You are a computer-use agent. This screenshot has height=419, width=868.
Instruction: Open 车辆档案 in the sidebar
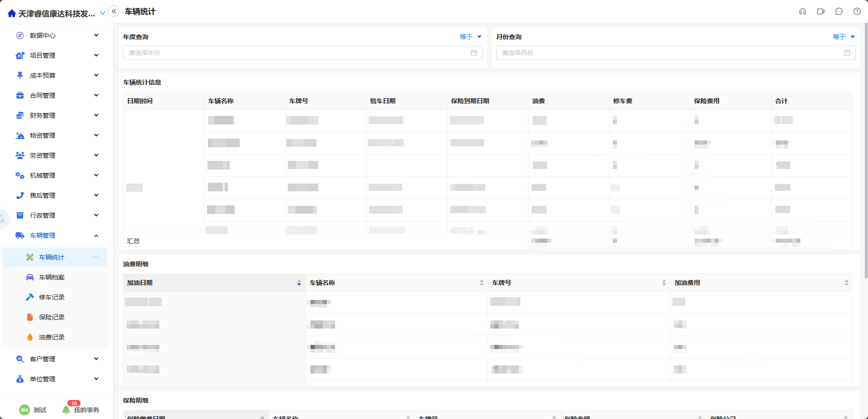tap(52, 277)
